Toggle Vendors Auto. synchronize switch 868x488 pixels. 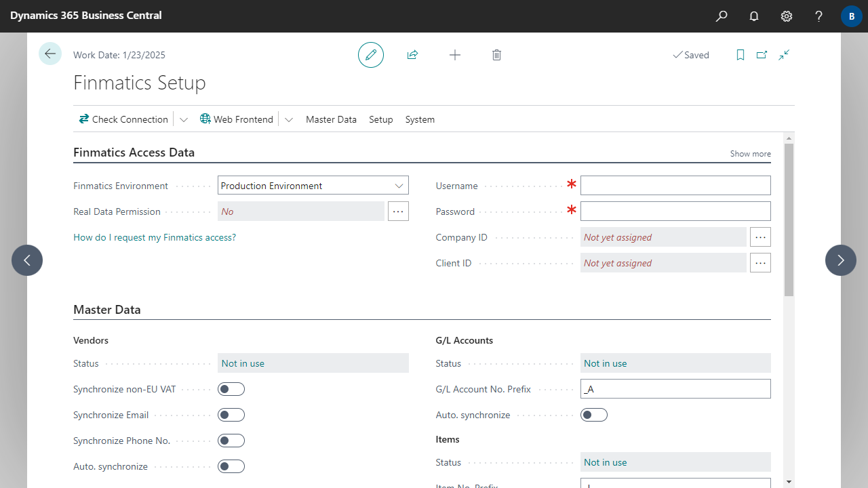[231, 466]
